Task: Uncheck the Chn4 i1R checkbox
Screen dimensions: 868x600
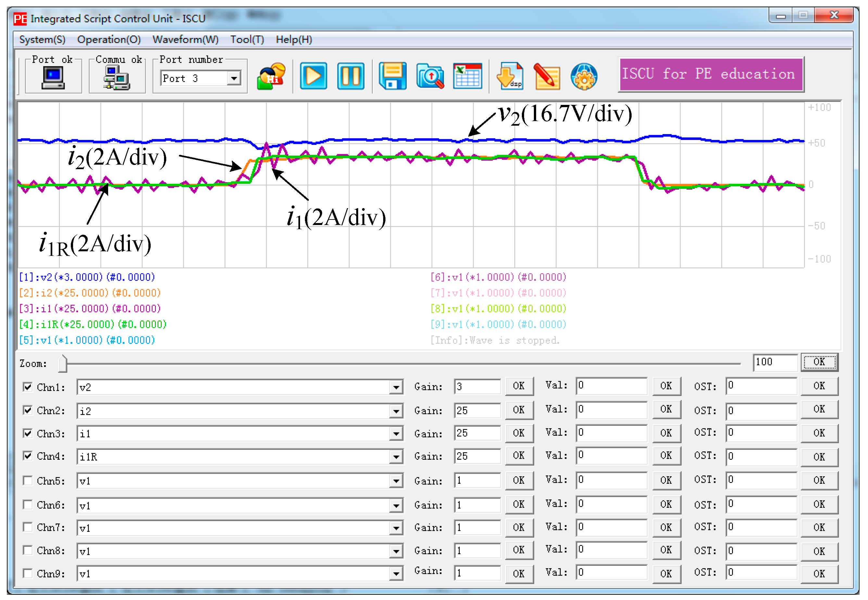Action: (x=28, y=456)
